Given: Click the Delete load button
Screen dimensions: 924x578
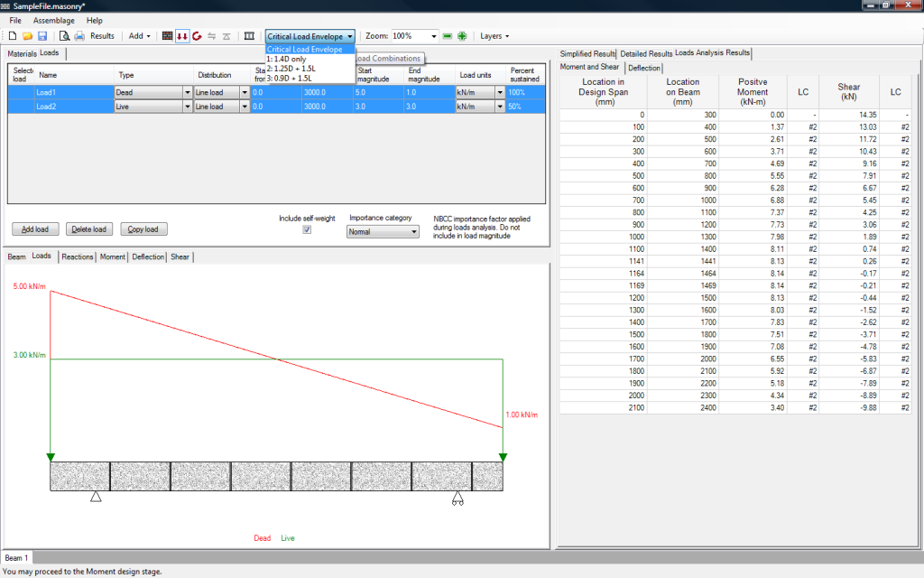Looking at the screenshot, I should point(89,229).
